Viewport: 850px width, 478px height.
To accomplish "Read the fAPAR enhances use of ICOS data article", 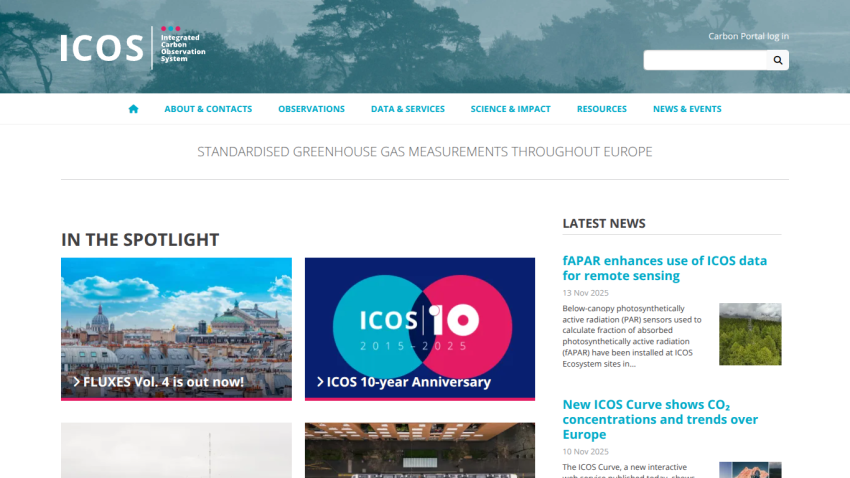I will [665, 268].
